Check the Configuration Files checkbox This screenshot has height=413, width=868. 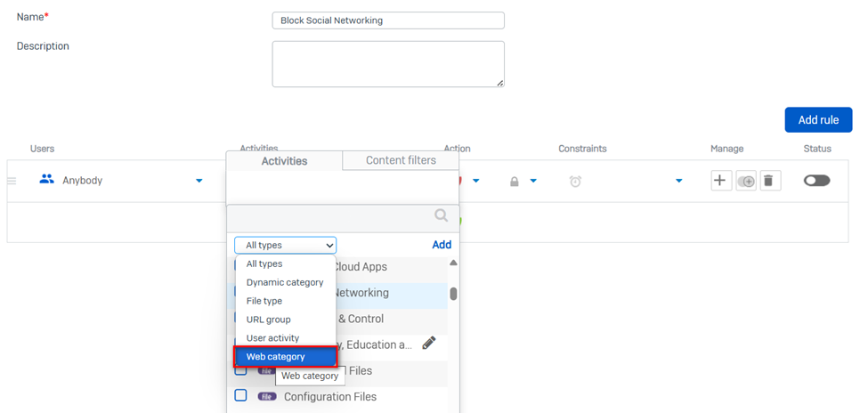pos(240,395)
